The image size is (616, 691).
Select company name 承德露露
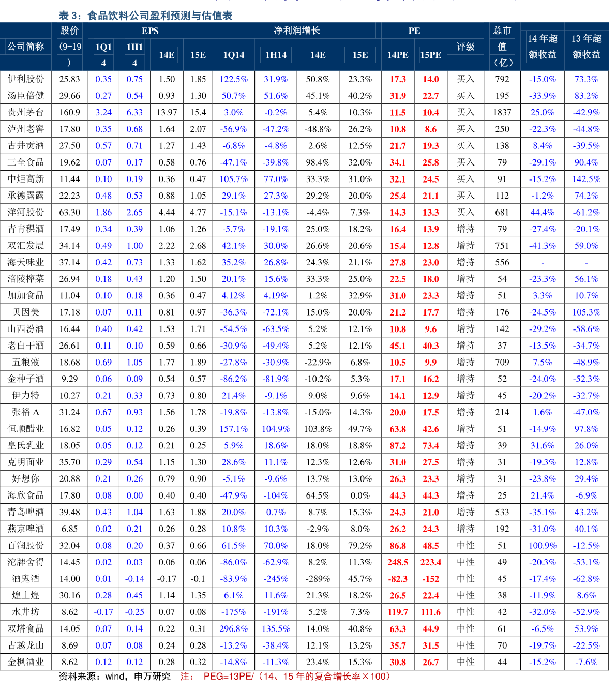[26, 196]
